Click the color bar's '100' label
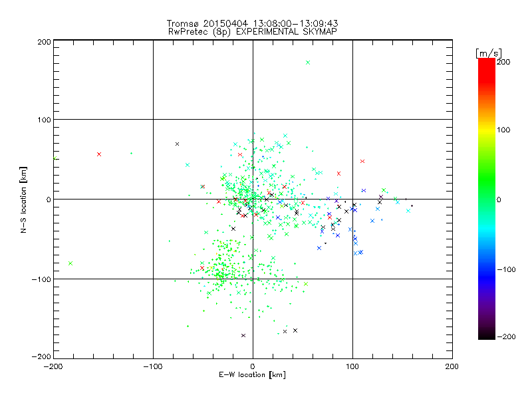Viewport: 532px width, 399px height. pyautogui.click(x=503, y=130)
